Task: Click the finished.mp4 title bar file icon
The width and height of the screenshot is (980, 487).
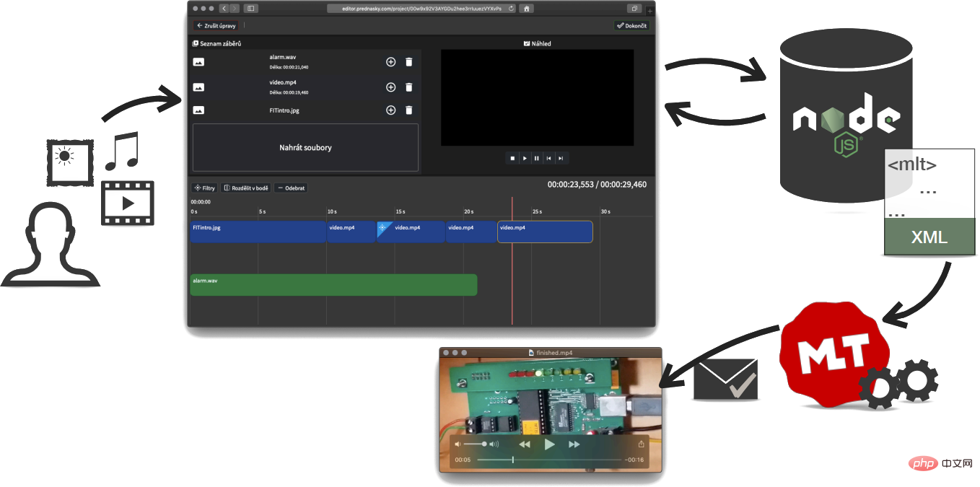Action: click(x=531, y=353)
